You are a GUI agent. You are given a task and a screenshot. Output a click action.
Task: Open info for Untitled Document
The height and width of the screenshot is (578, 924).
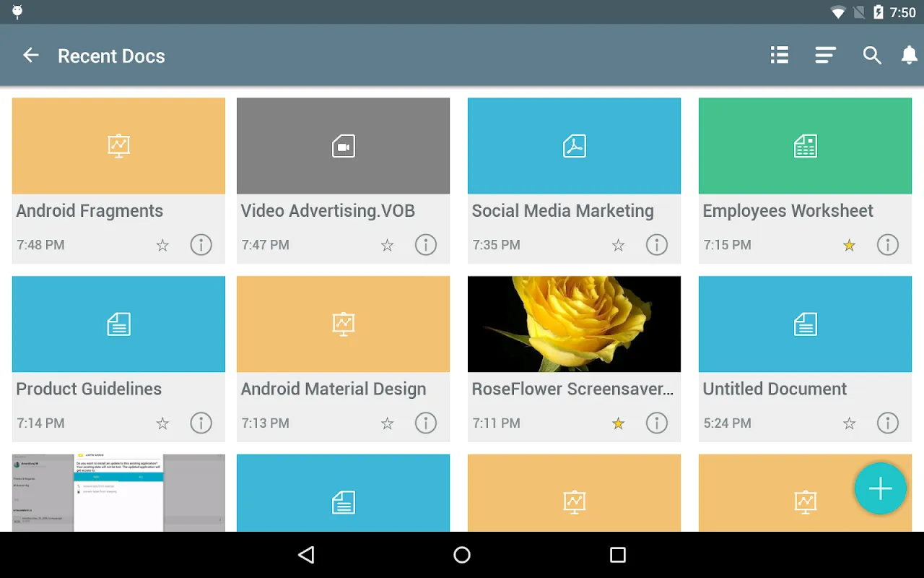click(887, 423)
